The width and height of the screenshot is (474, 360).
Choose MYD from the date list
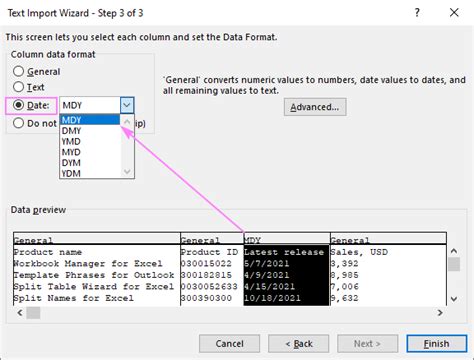pos(90,152)
